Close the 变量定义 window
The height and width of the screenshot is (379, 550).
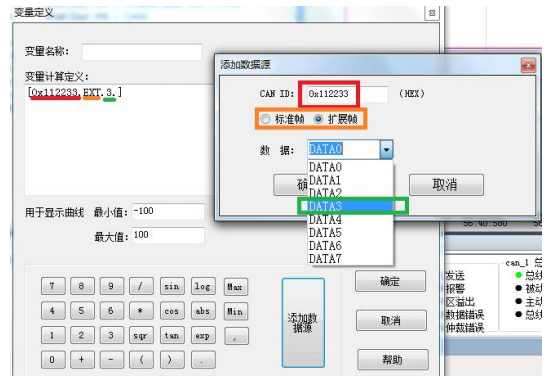coord(432,13)
